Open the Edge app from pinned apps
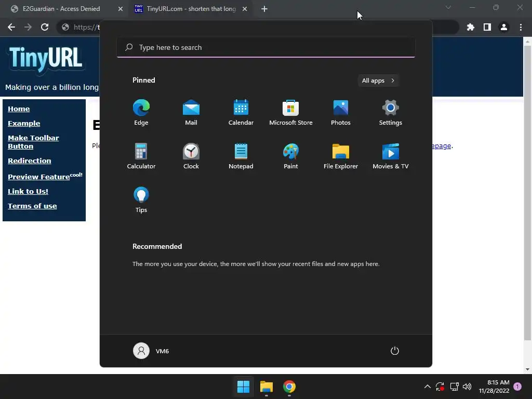This screenshot has height=399, width=532. tap(141, 113)
